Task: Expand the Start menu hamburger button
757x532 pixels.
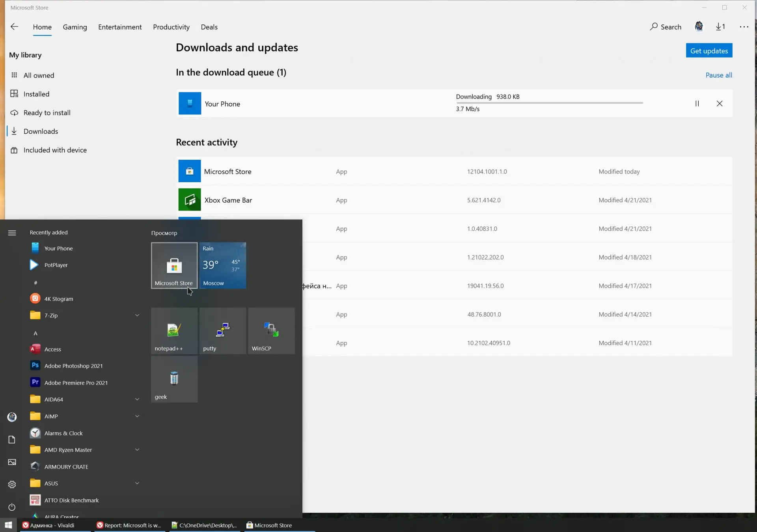Action: pyautogui.click(x=12, y=233)
